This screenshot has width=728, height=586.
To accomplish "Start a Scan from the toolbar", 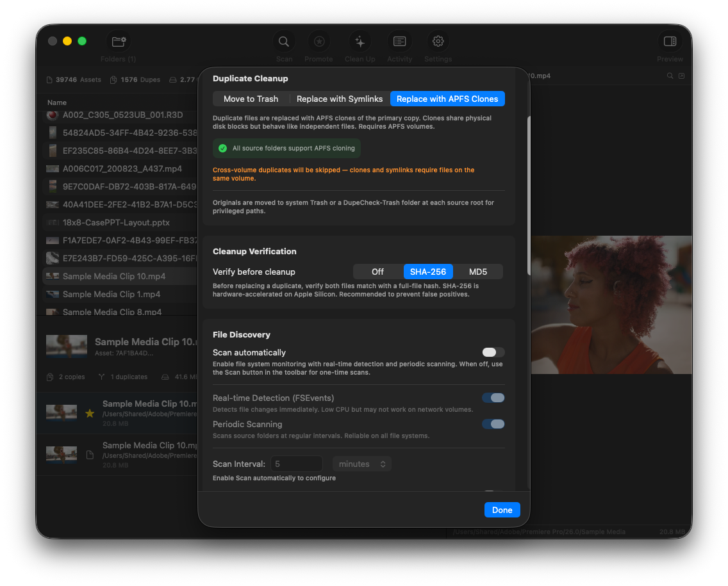I will click(284, 41).
